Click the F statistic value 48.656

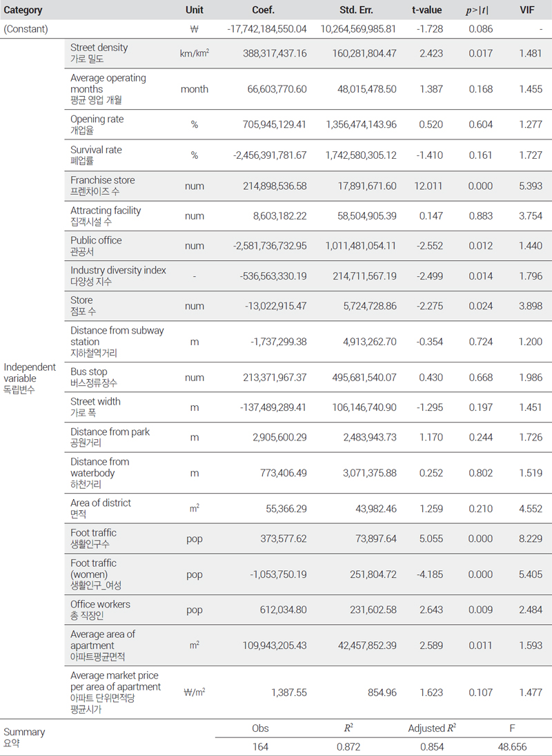[x=511, y=747]
